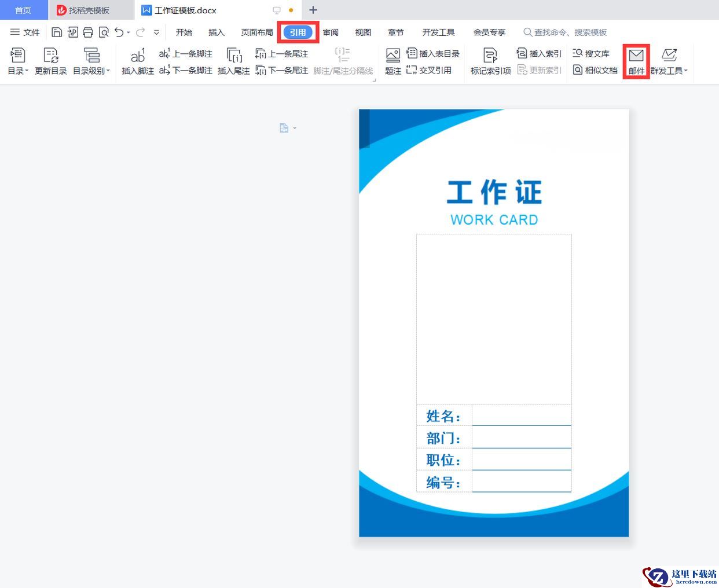Image resolution: width=719 pixels, height=588 pixels.
Task: Click 脚注/尾注分隔线 separator option
Action: click(343, 62)
